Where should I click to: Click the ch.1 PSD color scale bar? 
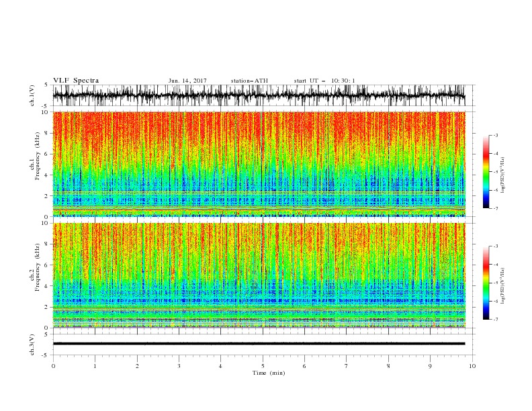pos(486,172)
